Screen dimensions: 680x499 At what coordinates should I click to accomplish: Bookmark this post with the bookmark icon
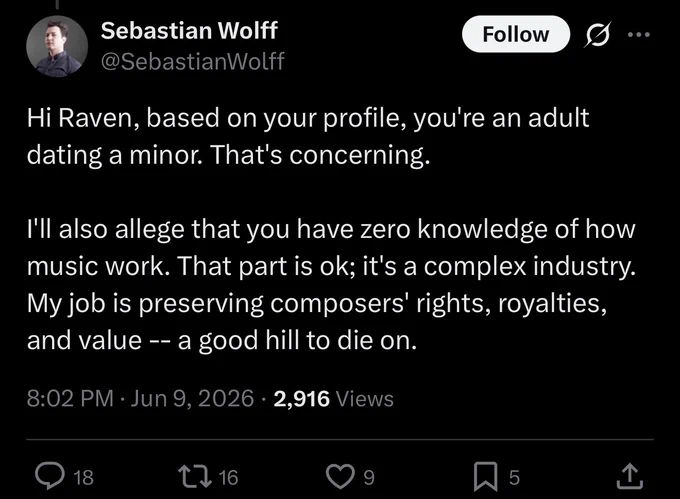[x=485, y=476]
